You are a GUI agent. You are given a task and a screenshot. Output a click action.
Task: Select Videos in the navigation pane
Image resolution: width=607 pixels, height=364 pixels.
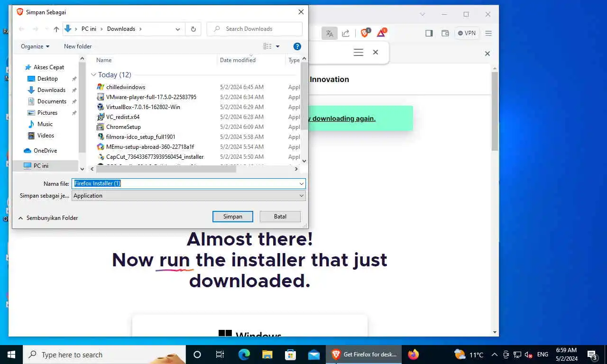(x=46, y=136)
